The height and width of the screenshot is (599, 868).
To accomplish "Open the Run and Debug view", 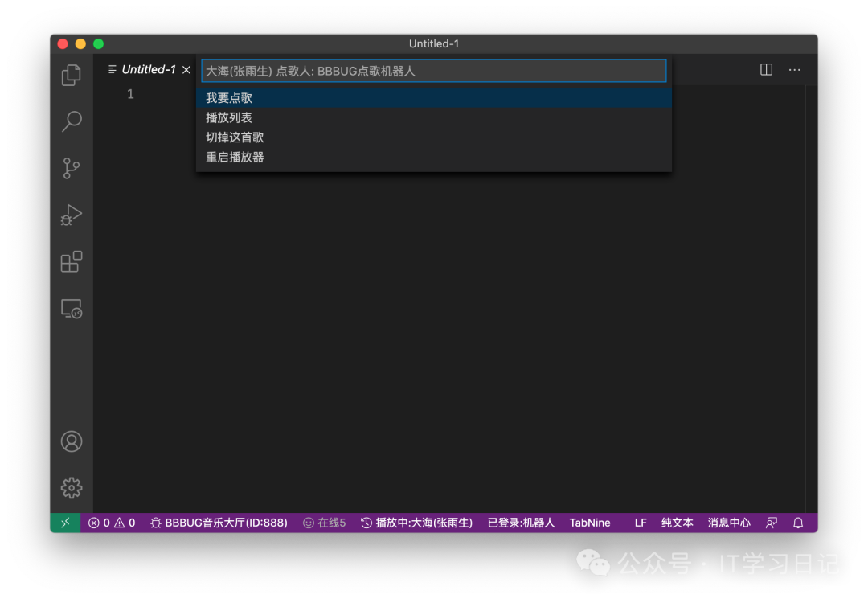I will 72,215.
